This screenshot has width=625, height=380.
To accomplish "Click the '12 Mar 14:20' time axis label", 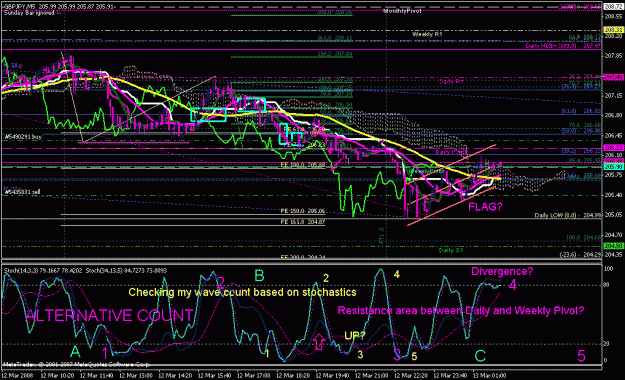I will click(x=175, y=376).
